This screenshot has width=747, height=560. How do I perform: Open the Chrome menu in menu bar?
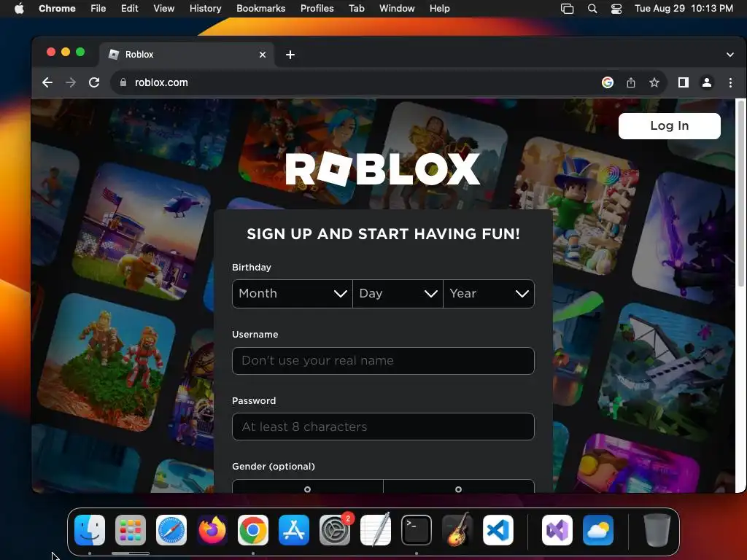click(57, 9)
